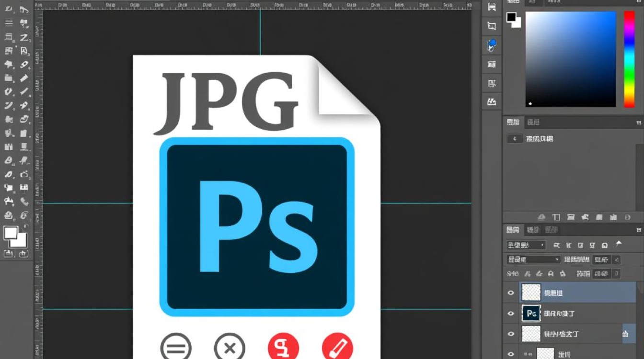
Task: Select the first entry in the middle panel list
Action: tap(540, 139)
